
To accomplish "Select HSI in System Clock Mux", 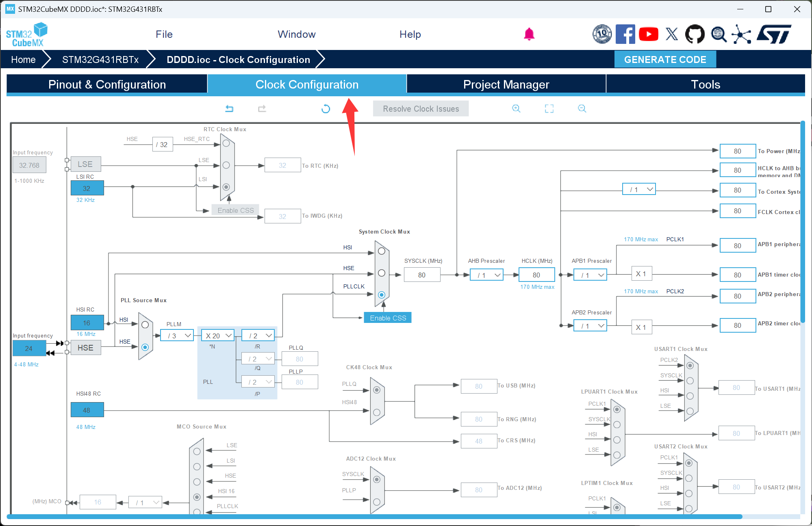I will pos(382,251).
